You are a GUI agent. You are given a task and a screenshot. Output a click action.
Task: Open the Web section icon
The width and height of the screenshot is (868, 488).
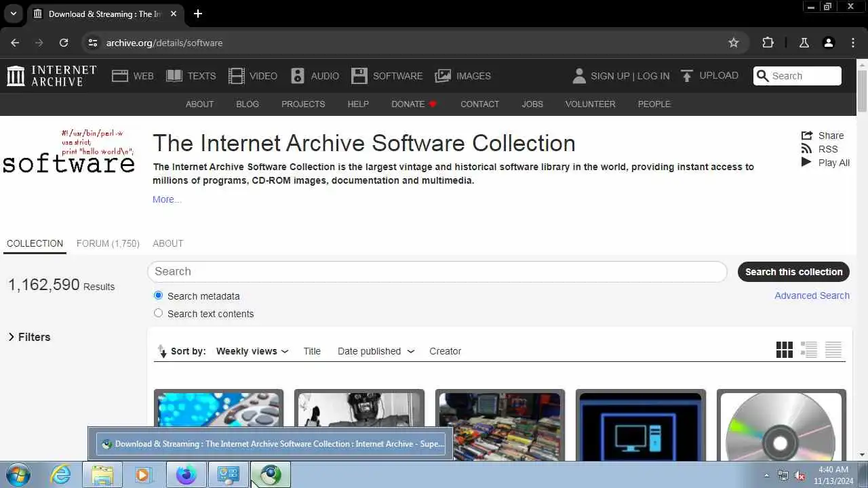click(x=120, y=76)
